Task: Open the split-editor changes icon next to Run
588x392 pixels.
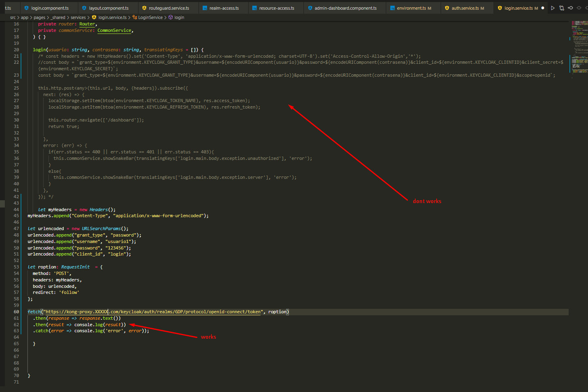Action: click(x=561, y=8)
